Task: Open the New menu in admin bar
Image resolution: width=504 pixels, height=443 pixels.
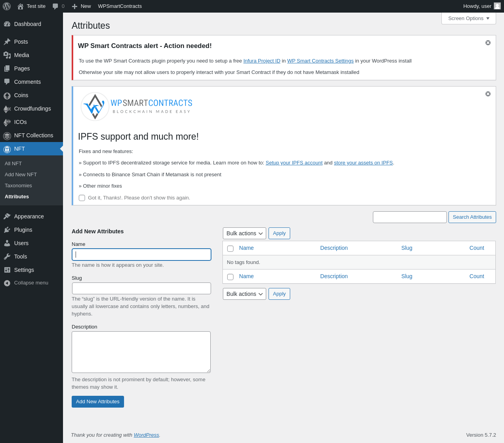Action: pos(82,6)
